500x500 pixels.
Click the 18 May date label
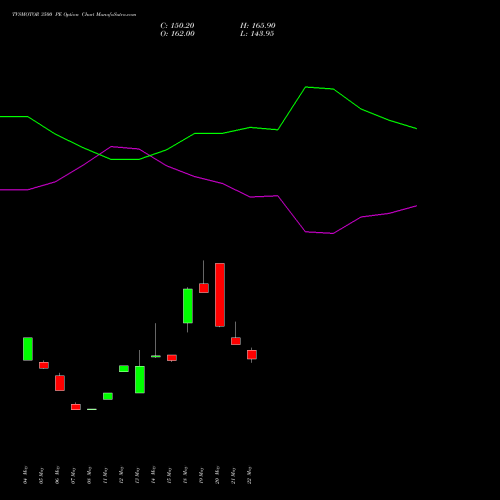click(186, 475)
